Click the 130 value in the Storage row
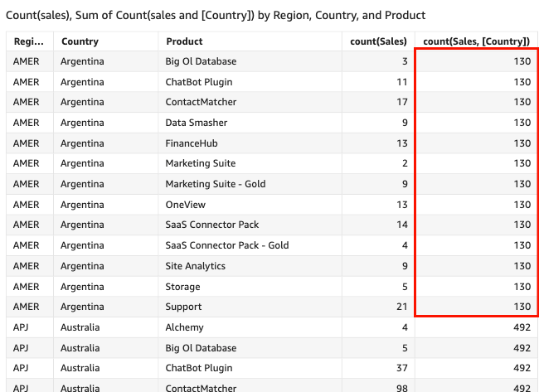Image resolution: width=539 pixels, height=392 pixels. point(522,287)
